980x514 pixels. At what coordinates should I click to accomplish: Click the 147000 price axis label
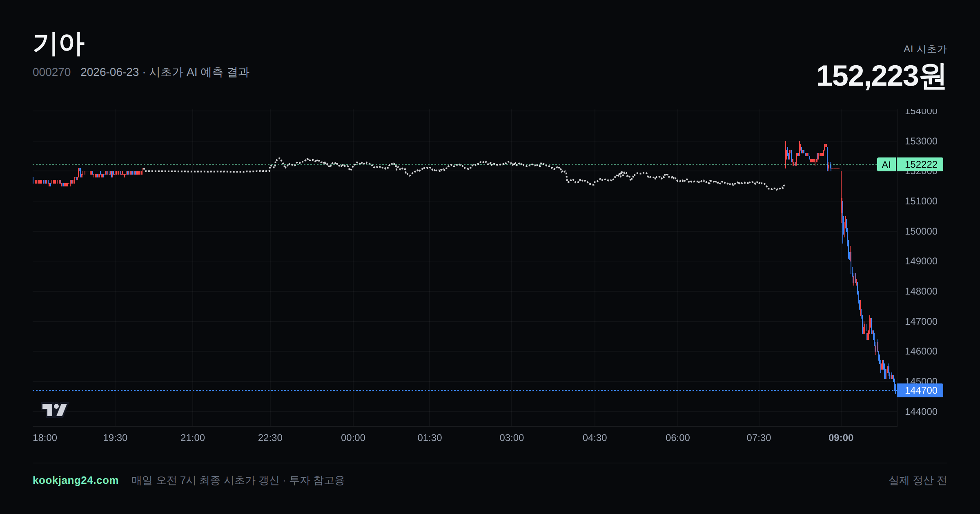point(921,321)
